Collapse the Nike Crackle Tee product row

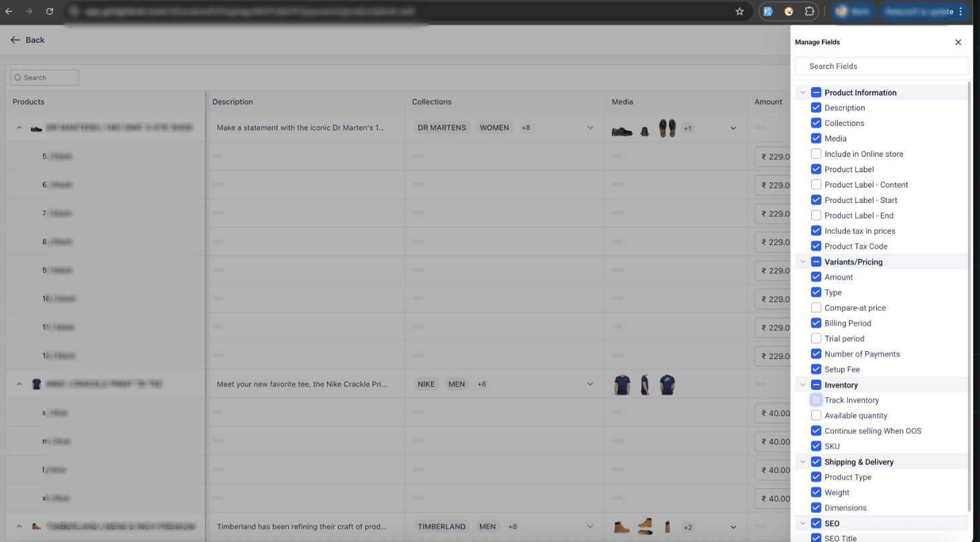point(19,385)
